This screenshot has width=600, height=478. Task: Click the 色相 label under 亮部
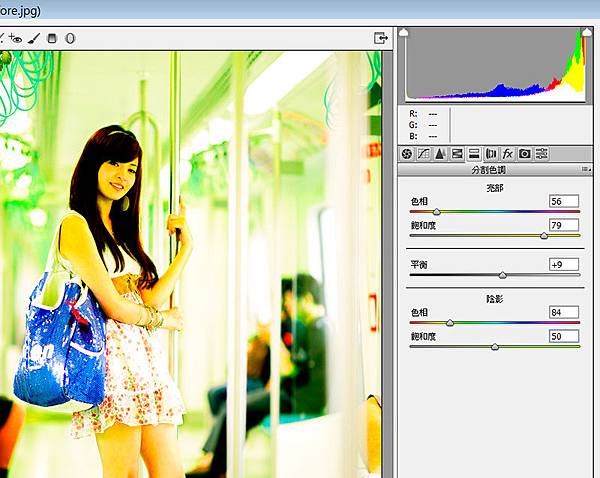(419, 201)
